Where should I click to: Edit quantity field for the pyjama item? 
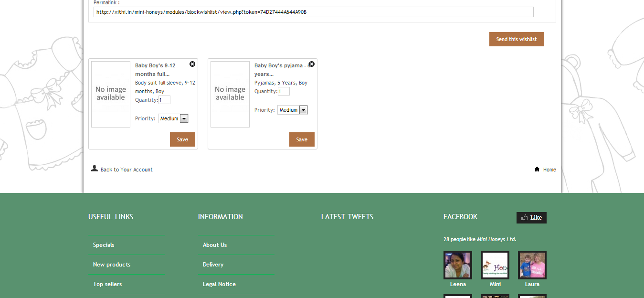pyautogui.click(x=284, y=91)
